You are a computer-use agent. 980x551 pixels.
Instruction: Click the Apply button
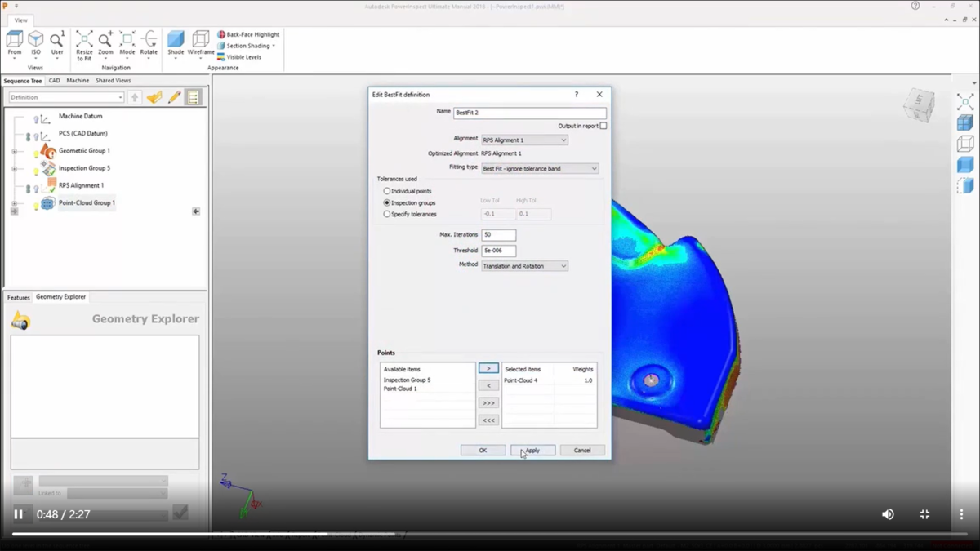coord(532,451)
